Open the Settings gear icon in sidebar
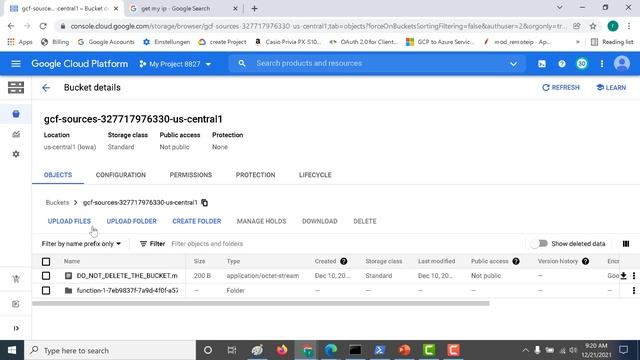 click(x=16, y=154)
